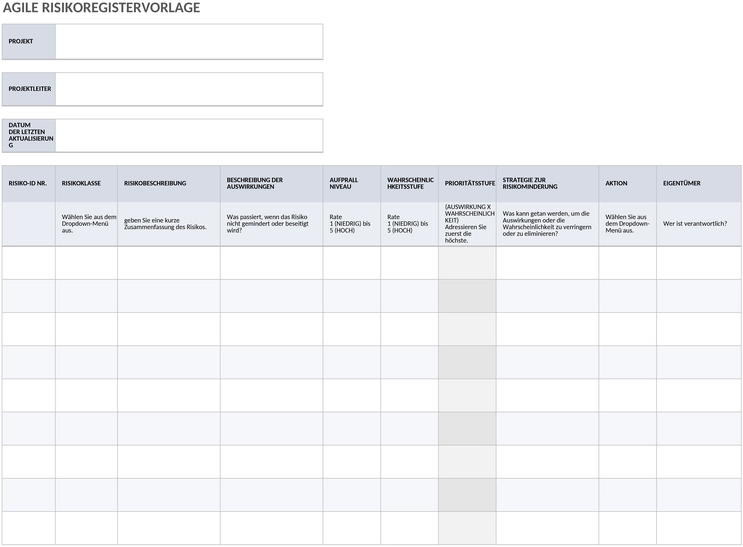Click the PRIORITÄTSSTUFE column header
This screenshot has height=547, width=743.
[468, 183]
